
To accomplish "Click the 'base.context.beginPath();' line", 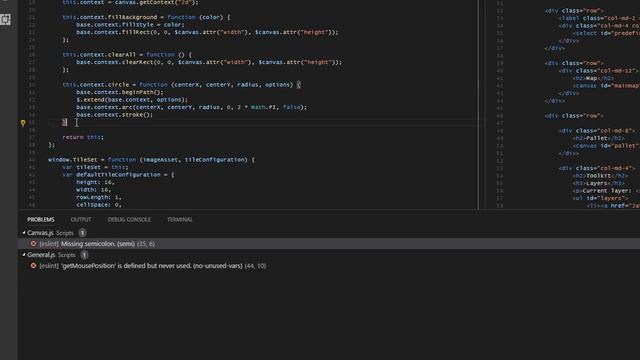I will pyautogui.click(x=120, y=92).
